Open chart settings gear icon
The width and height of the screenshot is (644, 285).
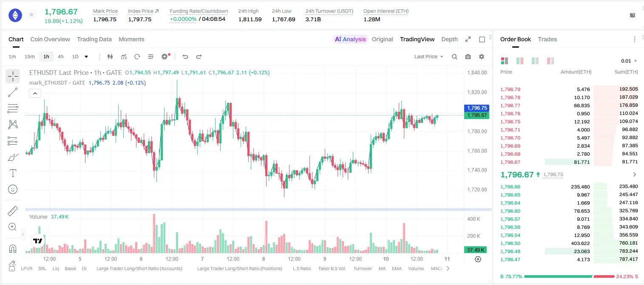point(482,57)
